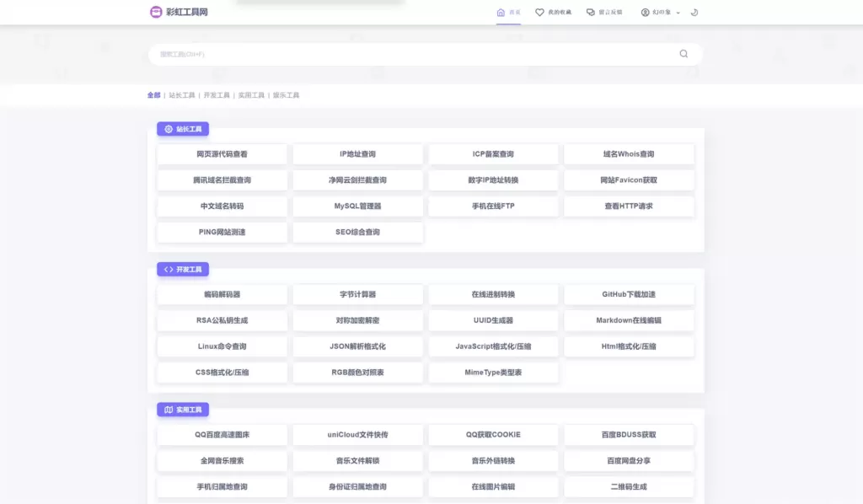Image resolution: width=863 pixels, height=504 pixels.
Task: Open the IP地址查询 tool
Action: point(357,154)
